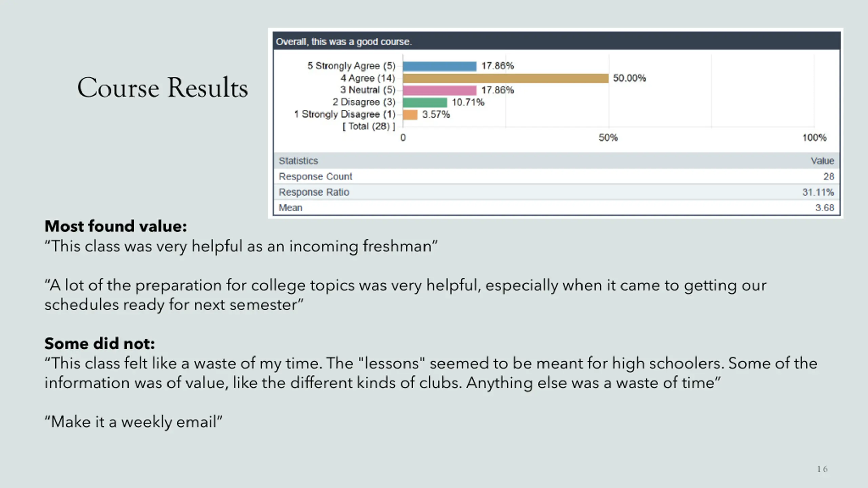Select the Response Count row

556,176
